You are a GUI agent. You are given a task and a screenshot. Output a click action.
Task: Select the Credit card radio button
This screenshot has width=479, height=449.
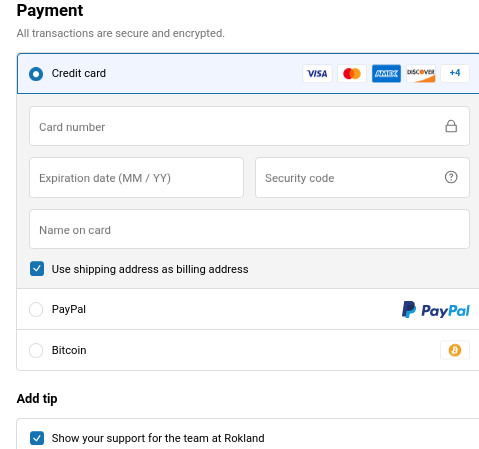pos(36,74)
